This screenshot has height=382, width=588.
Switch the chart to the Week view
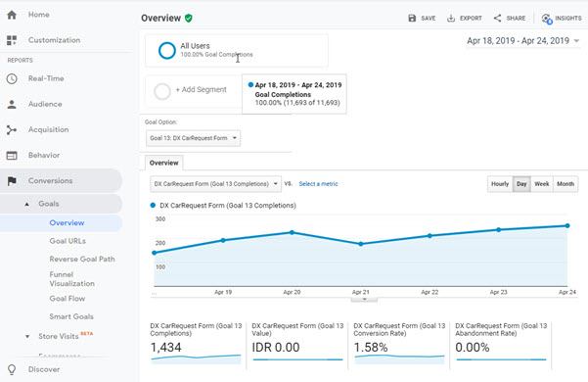[541, 184]
